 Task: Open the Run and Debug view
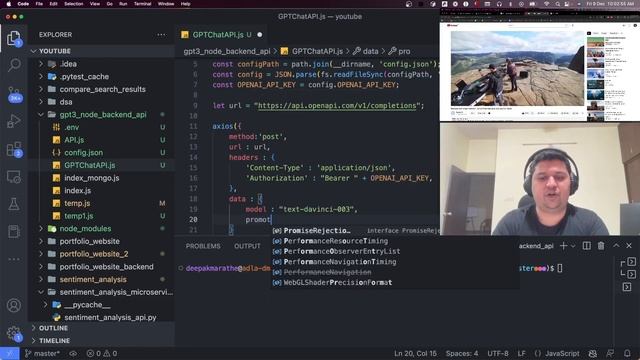(x=14, y=121)
